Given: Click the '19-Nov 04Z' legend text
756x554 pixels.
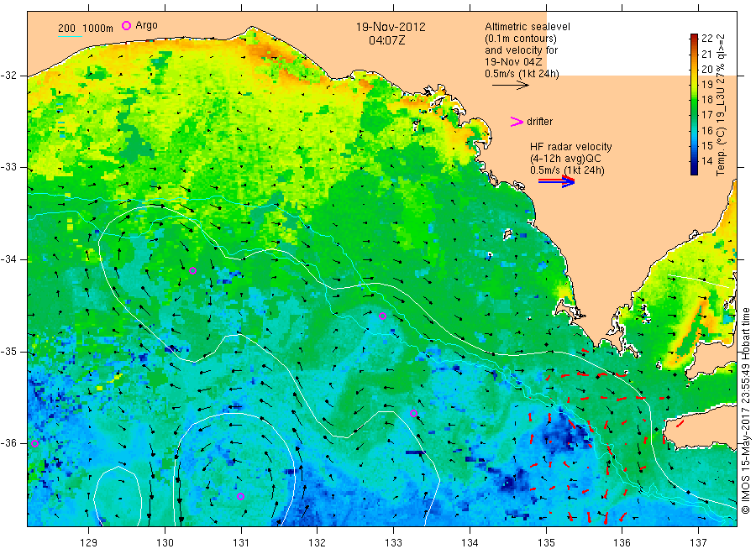Looking at the screenshot, I should click(x=513, y=61).
